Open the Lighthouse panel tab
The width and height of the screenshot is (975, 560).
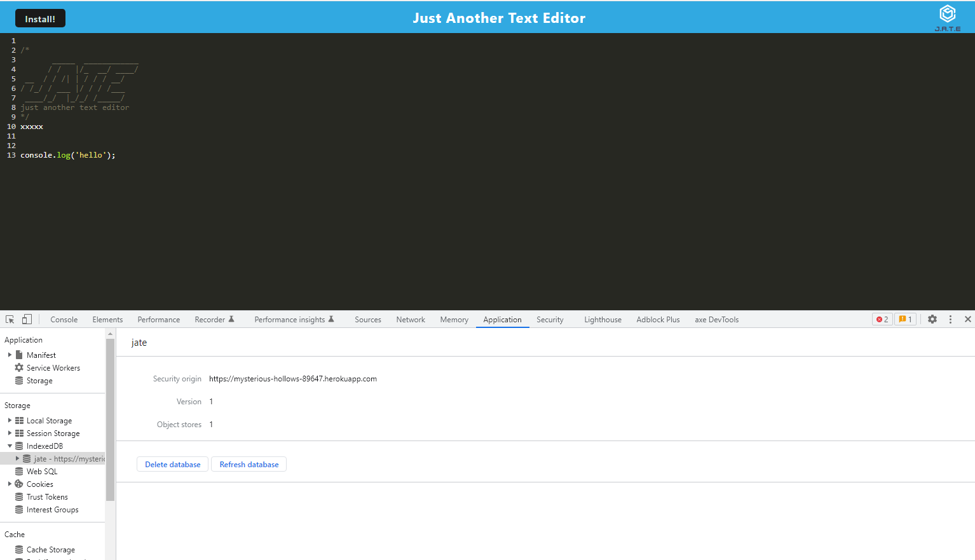(602, 319)
